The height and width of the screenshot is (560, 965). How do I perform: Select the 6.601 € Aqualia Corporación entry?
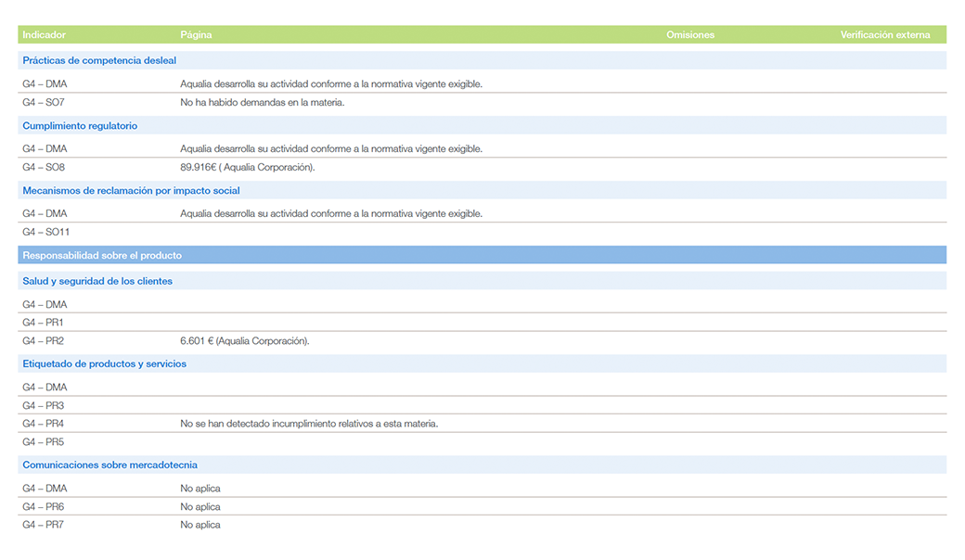pyautogui.click(x=244, y=341)
